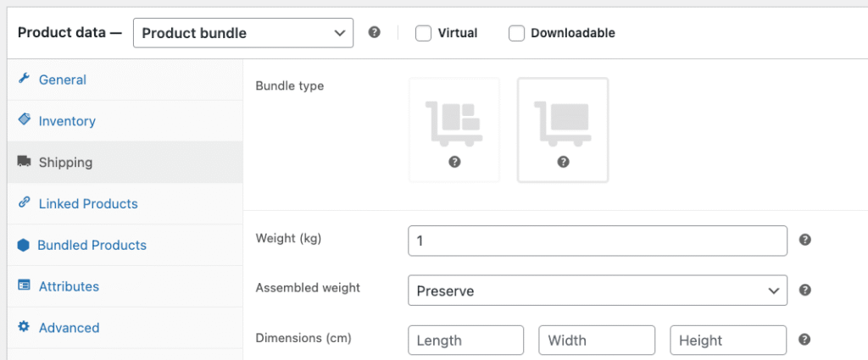Click the help icon next to Product bundle dropdown
The image size is (868, 360).
[374, 32]
